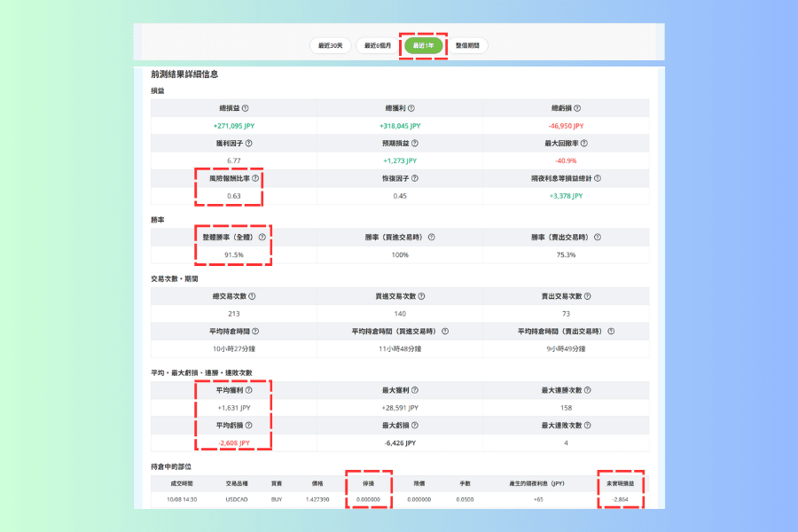
Task: Select the +1,631 JPY average profit
Action: pyautogui.click(x=234, y=408)
